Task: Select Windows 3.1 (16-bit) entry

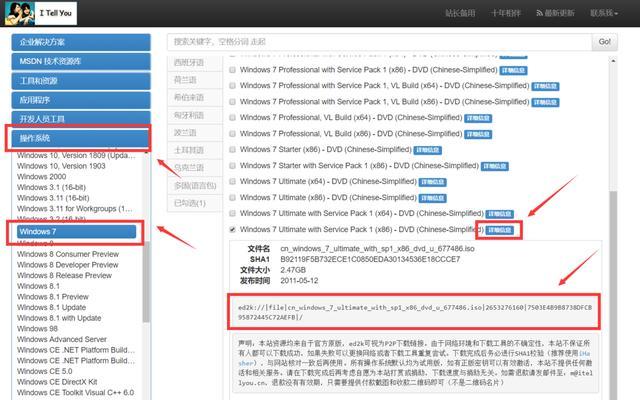Action: tap(51, 187)
